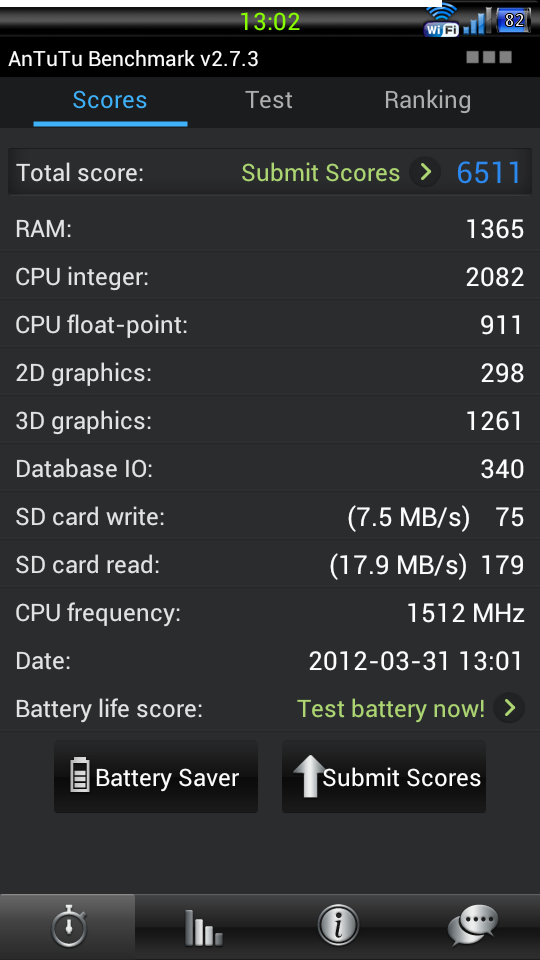540x960 pixels.
Task: Tap the green Submit Scores link text
Action: [x=320, y=173]
